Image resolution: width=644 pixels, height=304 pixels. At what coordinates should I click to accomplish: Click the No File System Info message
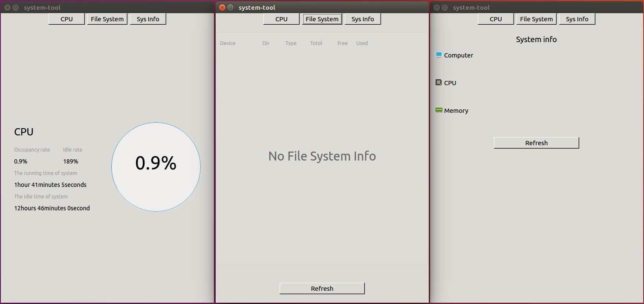click(x=322, y=156)
